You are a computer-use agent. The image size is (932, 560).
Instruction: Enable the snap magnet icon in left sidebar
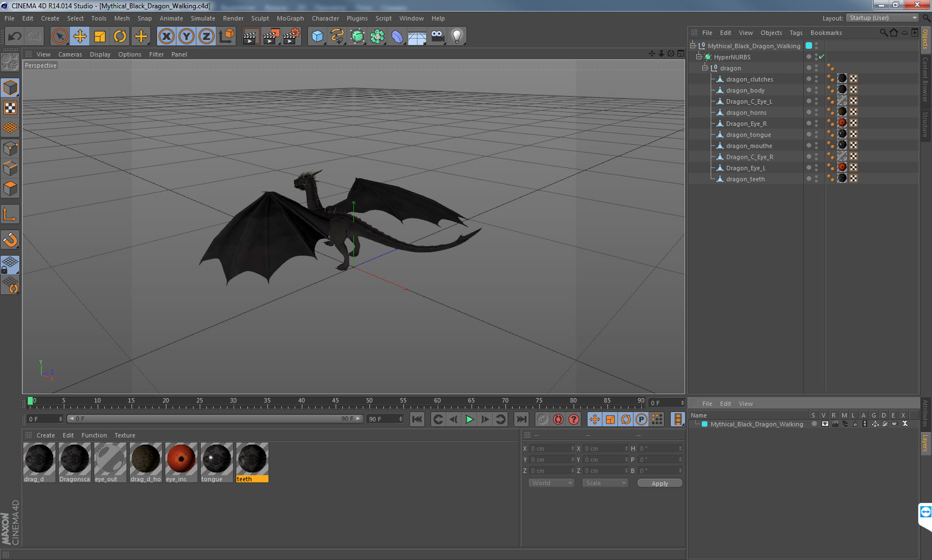[10, 240]
